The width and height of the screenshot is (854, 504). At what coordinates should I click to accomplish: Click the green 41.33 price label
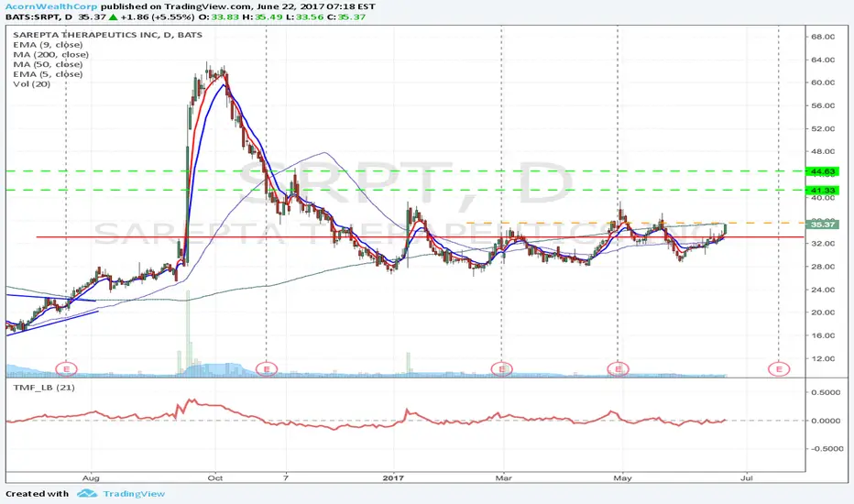[823, 191]
